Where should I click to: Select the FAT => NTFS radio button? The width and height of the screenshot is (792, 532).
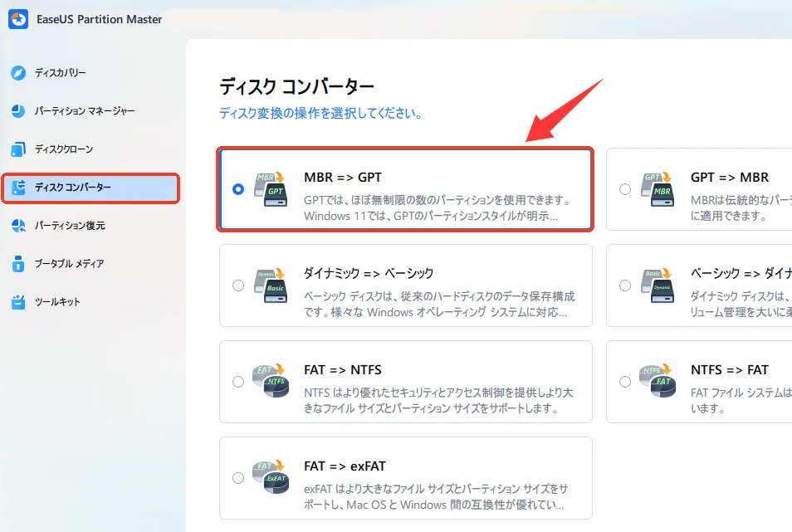coord(238,382)
